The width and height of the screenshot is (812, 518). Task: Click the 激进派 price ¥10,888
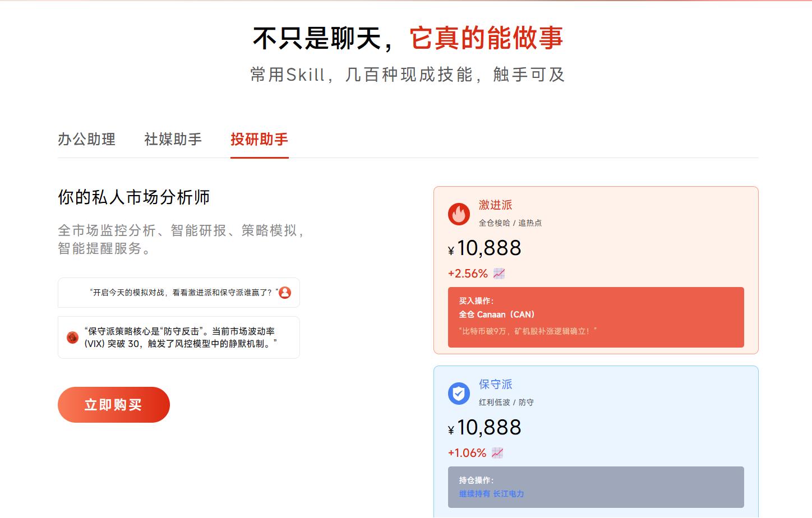[485, 248]
